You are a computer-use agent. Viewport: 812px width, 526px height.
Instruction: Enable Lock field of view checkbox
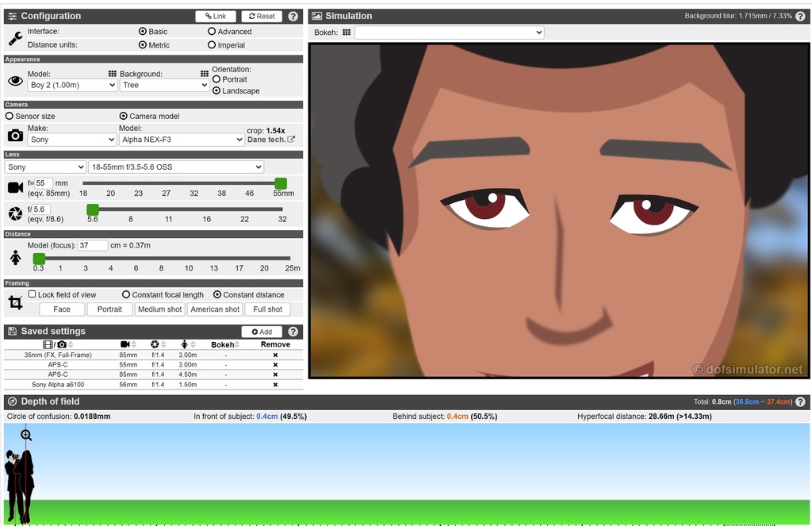coord(32,294)
